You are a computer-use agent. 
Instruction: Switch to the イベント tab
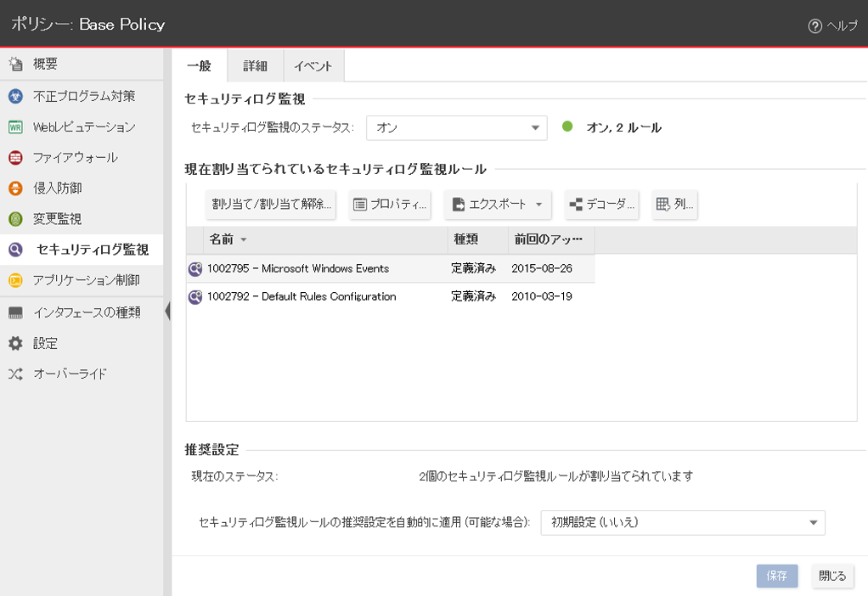313,66
